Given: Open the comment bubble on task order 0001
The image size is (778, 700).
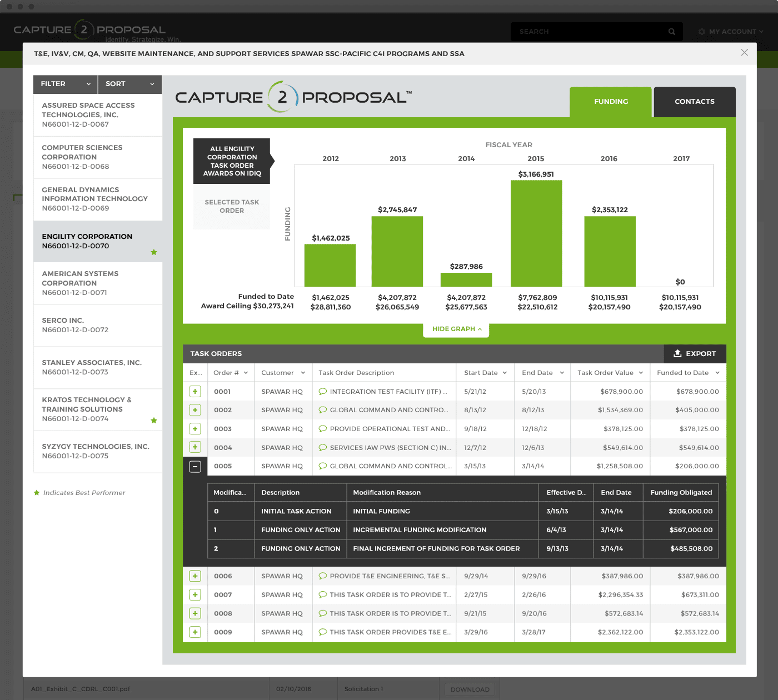Looking at the screenshot, I should 323,391.
